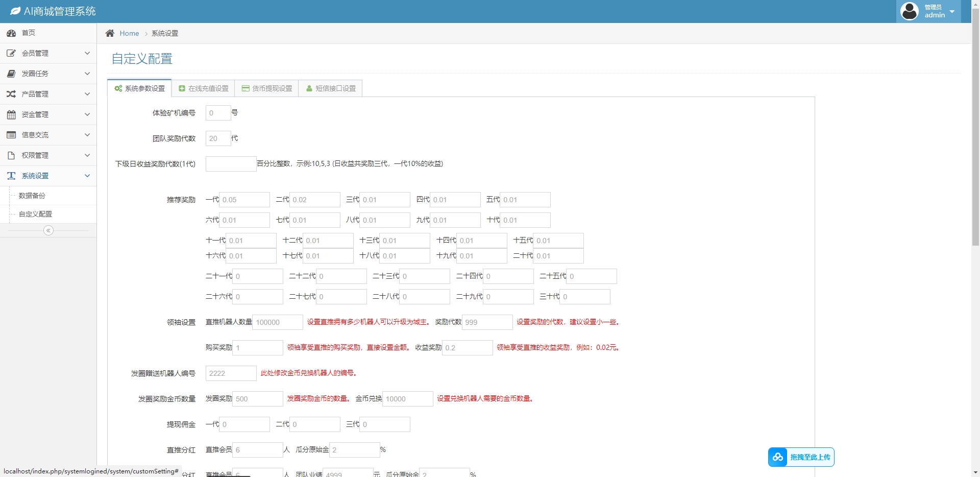Click the home icon in breadcrumb

tap(110, 33)
